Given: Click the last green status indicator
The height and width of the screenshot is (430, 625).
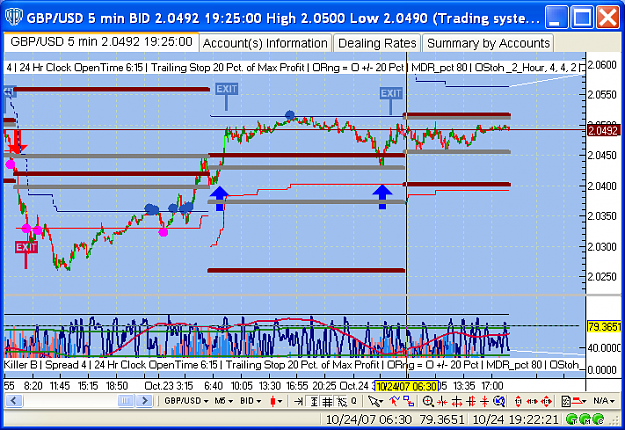Looking at the screenshot, I should (598, 419).
